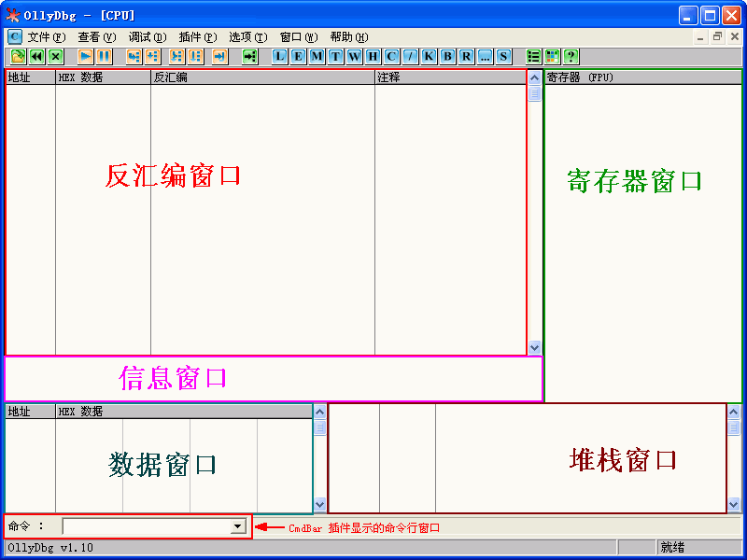Open Windows list with W button
Viewport: 747px width, 560px height.
[355, 57]
